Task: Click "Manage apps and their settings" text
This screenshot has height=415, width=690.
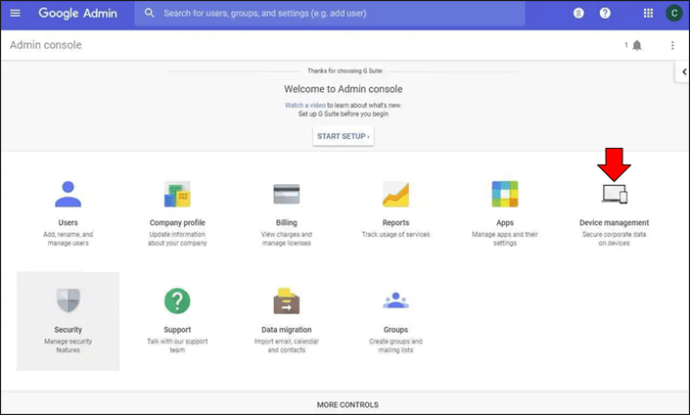Action: coord(505,239)
